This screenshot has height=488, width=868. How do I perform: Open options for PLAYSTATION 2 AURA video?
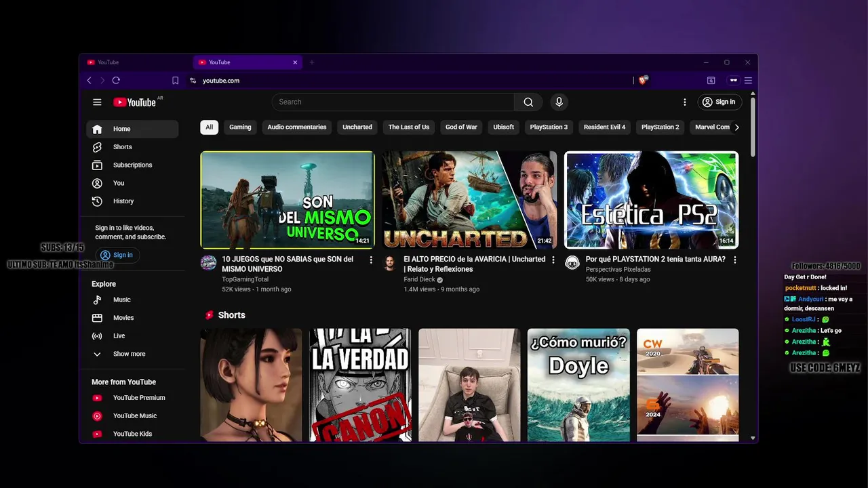click(734, 260)
